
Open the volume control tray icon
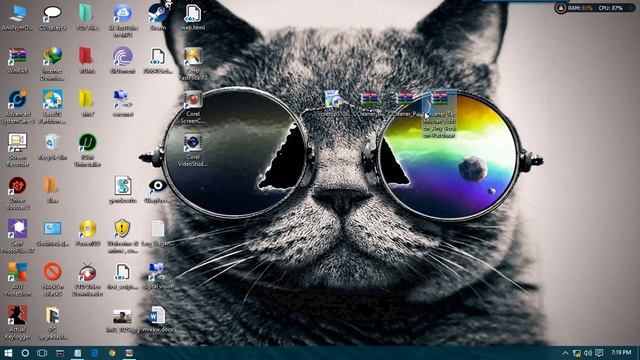click(x=588, y=353)
